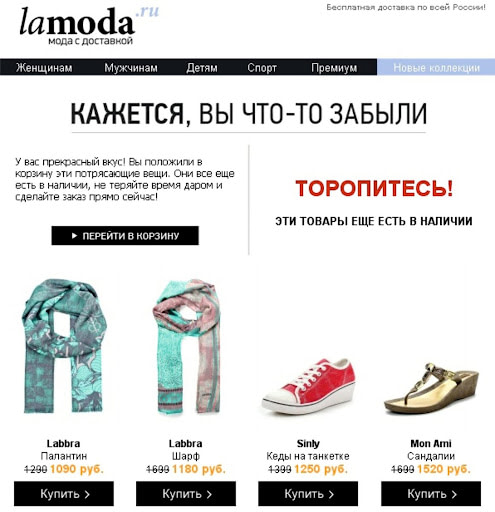Image resolution: width=495 pixels, height=512 pixels.
Task: Click the Перейти в корзину button
Action: click(x=125, y=236)
